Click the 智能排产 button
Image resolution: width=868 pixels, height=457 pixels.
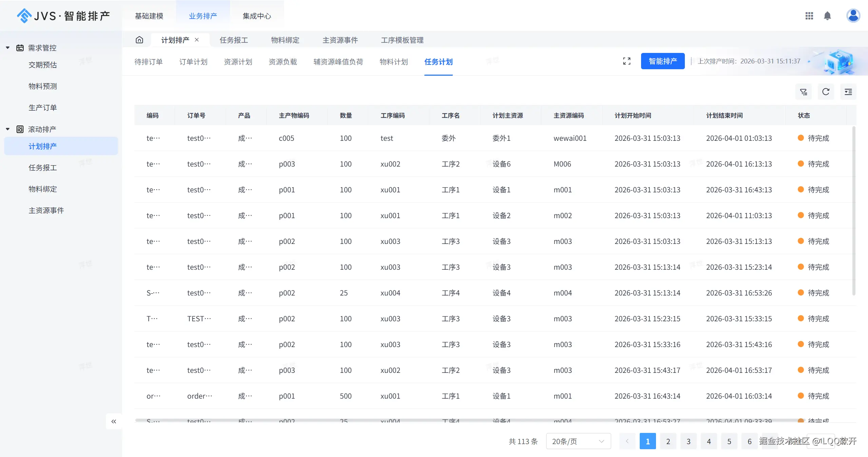tap(662, 61)
